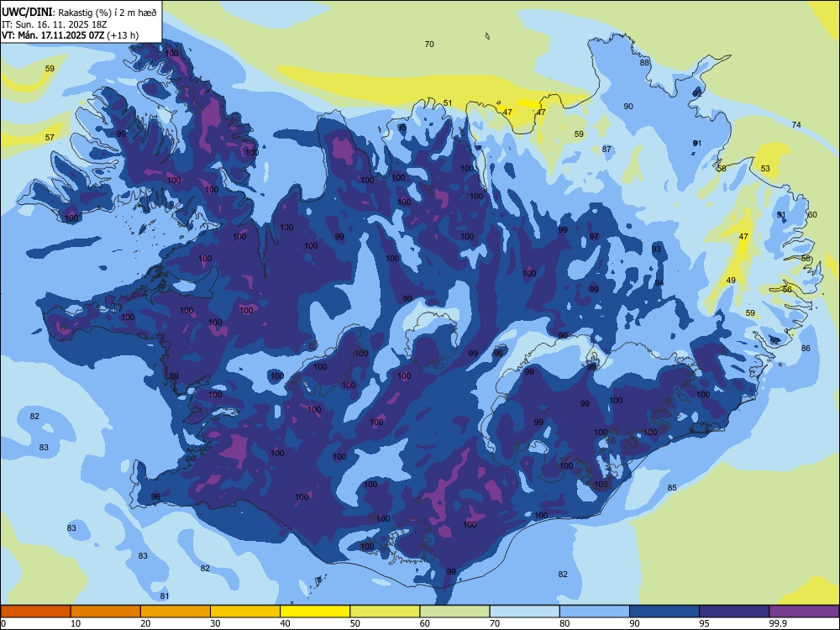Click the legend tick label '10'
This screenshot has height=630, width=840.
point(76,623)
